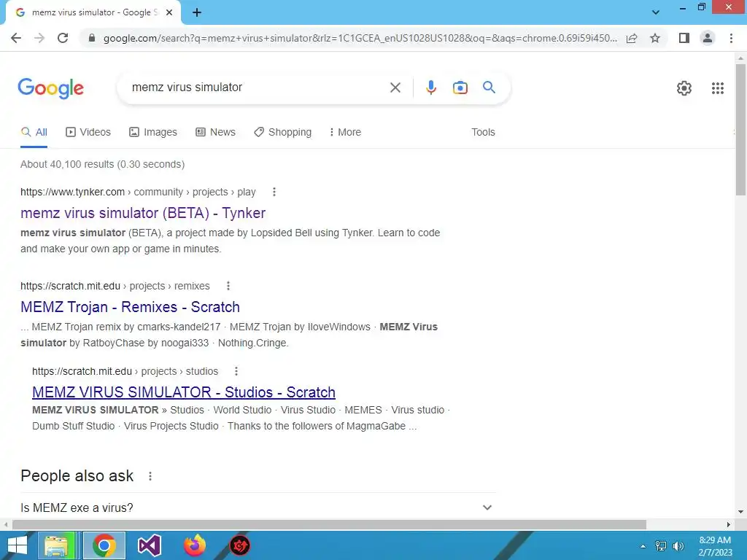
Task: Open the volume tray icon
Action: [x=678, y=546]
